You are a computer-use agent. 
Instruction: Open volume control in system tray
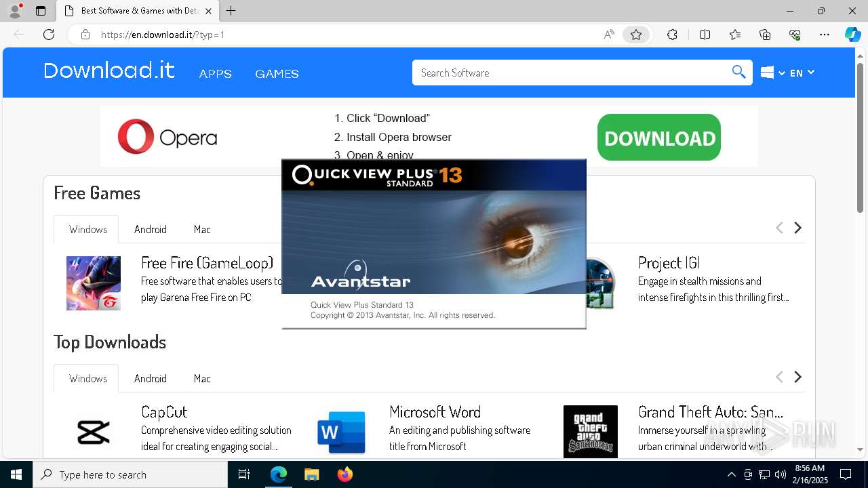coord(781,474)
